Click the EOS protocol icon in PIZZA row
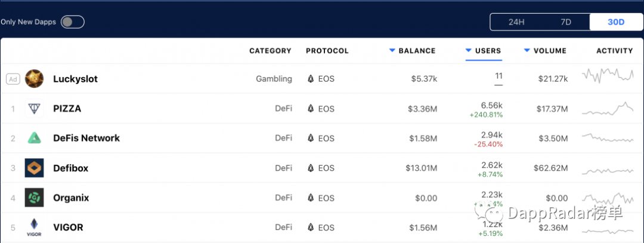The height and width of the screenshot is (243, 644). 311,109
